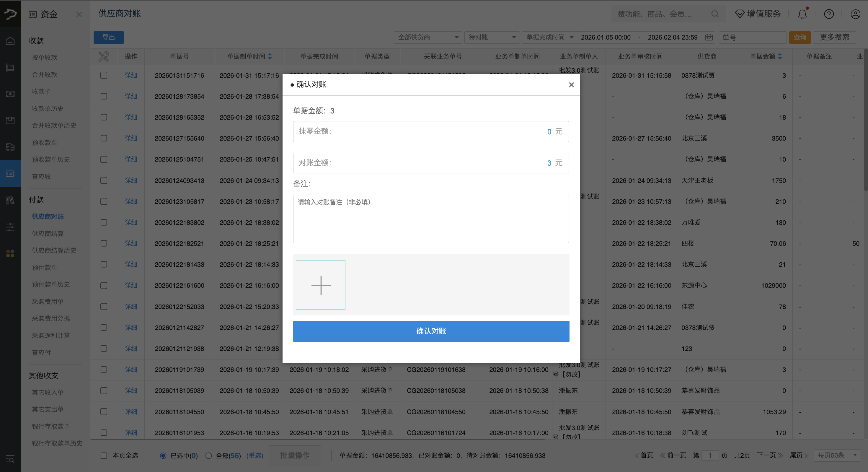
Task: Click the truck icon in left sidebar
Action: [x=10, y=147]
